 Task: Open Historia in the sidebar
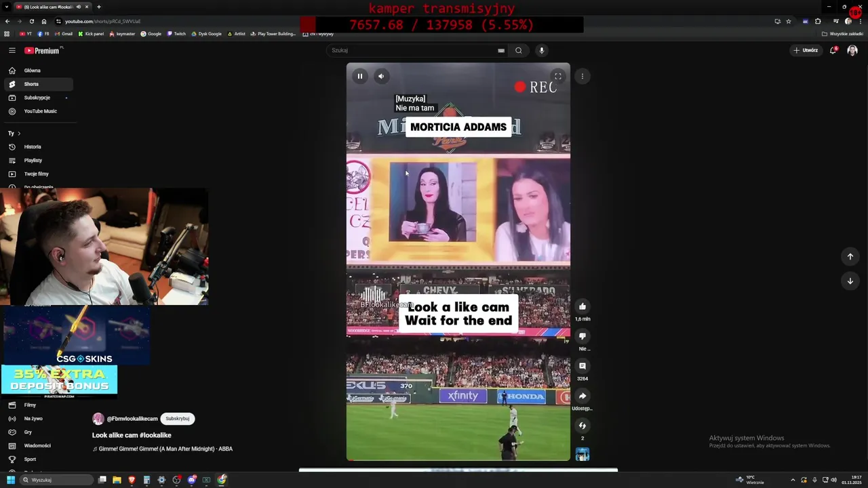(x=38, y=147)
